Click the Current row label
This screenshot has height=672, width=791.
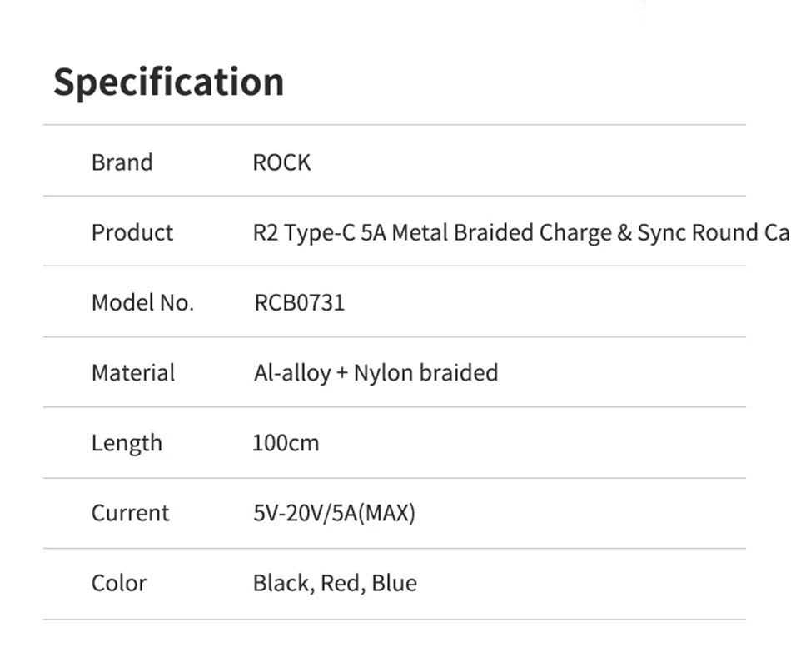[130, 513]
